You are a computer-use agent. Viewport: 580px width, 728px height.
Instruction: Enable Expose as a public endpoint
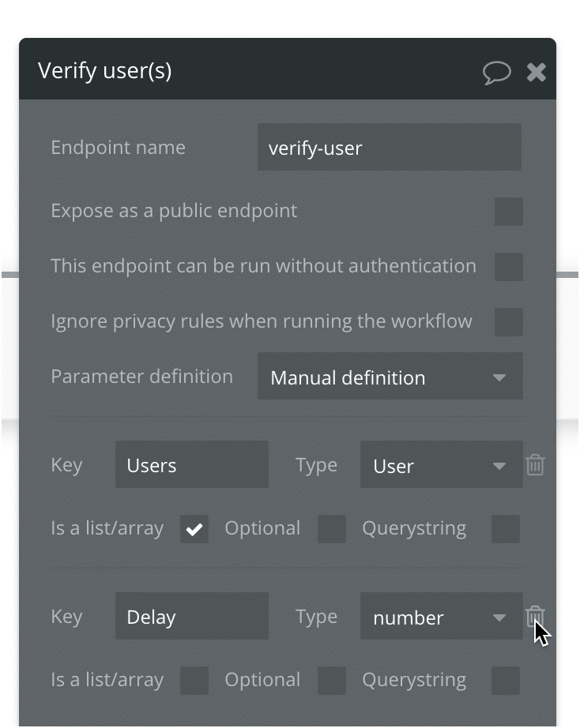pyautogui.click(x=509, y=211)
